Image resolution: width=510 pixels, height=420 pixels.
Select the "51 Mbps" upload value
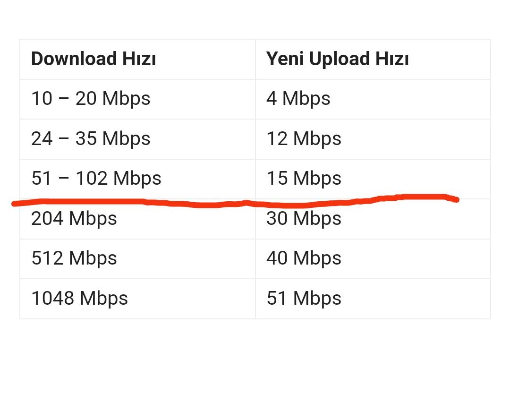point(304,299)
